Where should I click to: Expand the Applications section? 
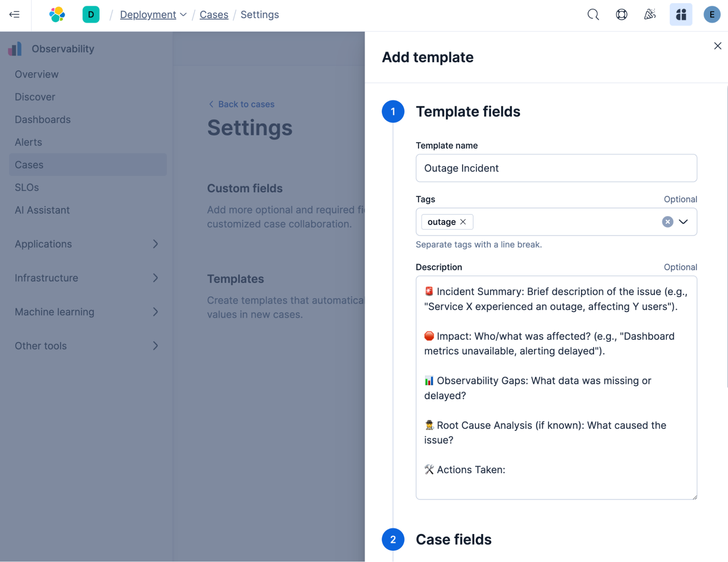pos(156,244)
